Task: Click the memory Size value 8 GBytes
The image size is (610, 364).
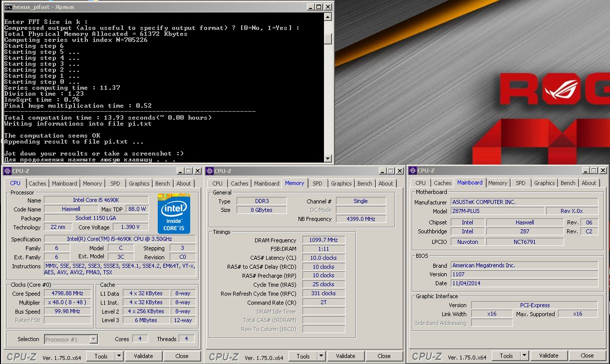Action: point(261,210)
